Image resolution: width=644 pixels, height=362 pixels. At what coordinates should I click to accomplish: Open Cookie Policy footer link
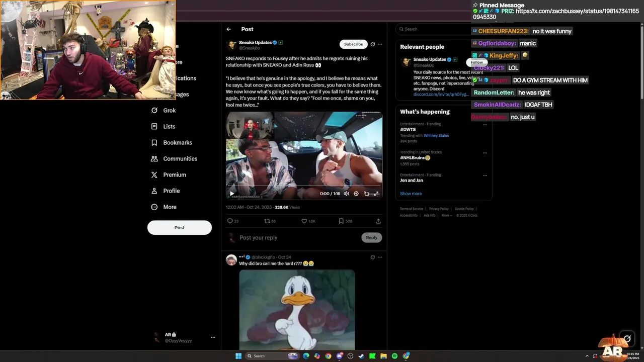point(464,209)
